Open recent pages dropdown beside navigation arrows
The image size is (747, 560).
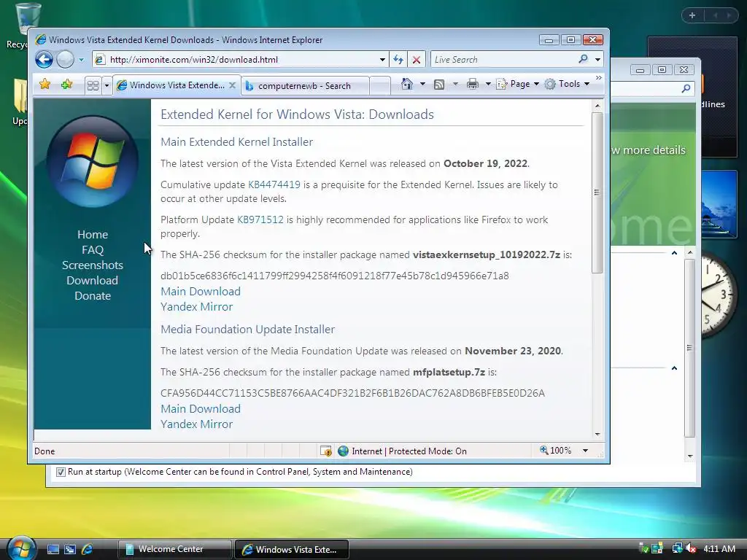pyautogui.click(x=81, y=60)
